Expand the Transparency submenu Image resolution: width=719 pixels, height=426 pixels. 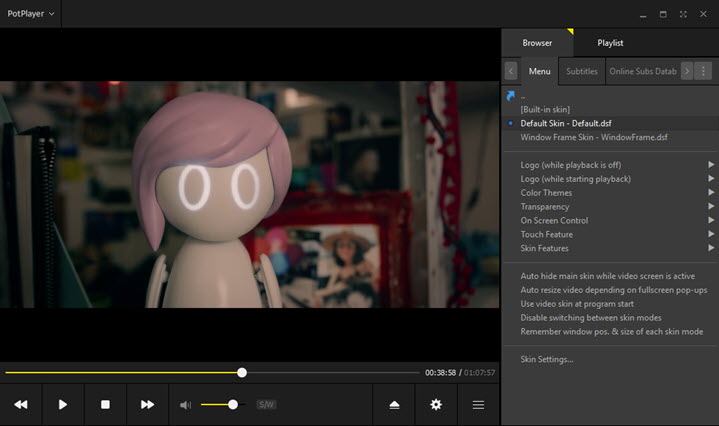[x=545, y=206]
